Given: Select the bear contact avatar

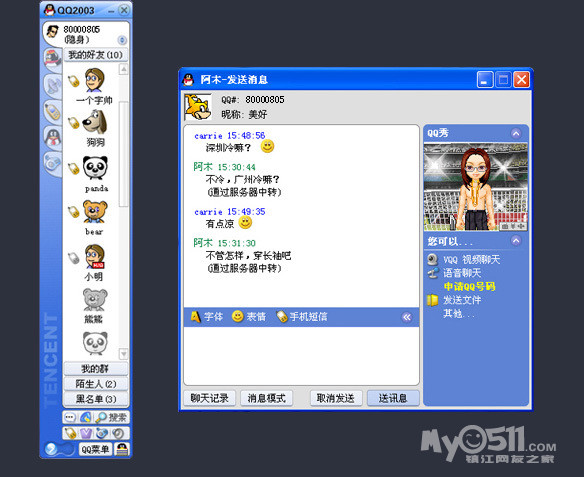Looking at the screenshot, I should click(95, 212).
